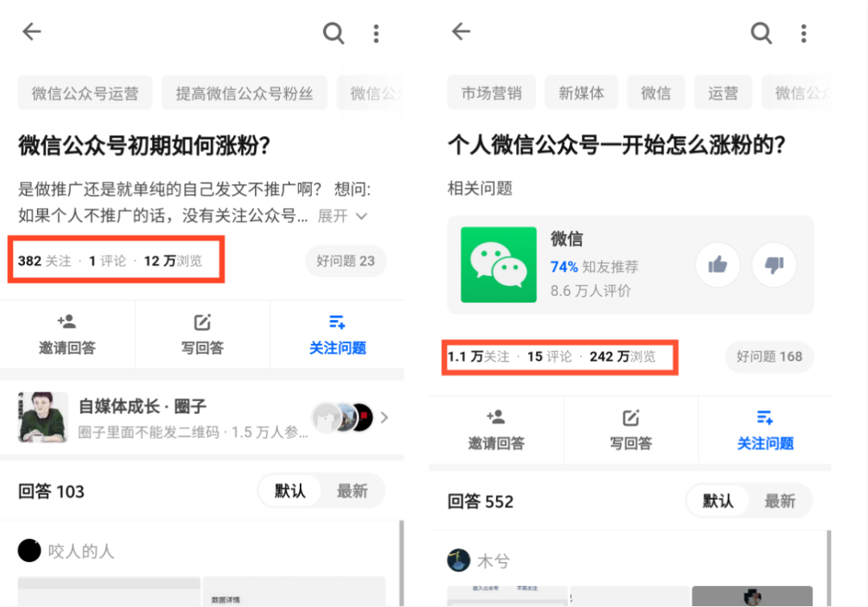Open the 自媒体成长·圈子 chevron arrow
This screenshot has height=607, width=868.
coord(383,417)
